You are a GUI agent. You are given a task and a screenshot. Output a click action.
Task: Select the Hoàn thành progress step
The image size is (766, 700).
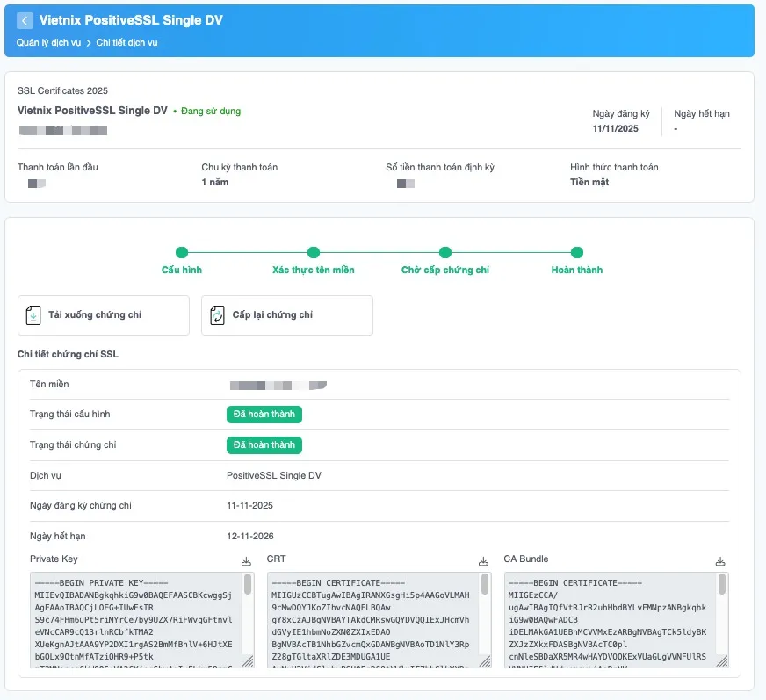577,253
